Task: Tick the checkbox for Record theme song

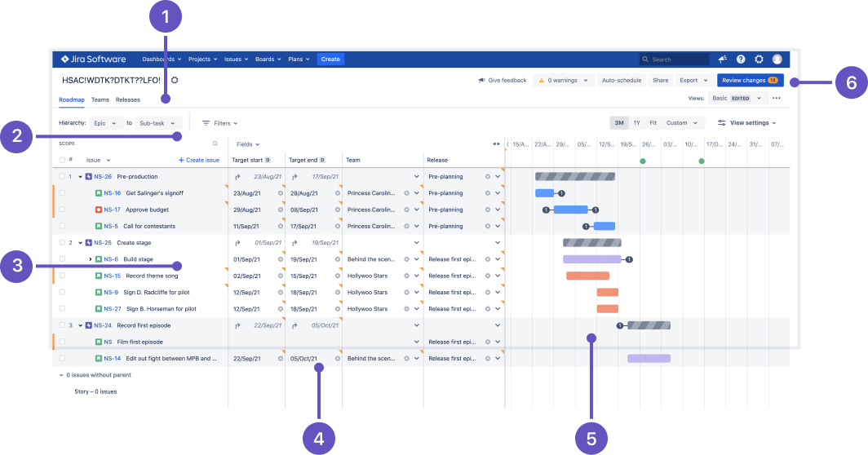Action: pyautogui.click(x=62, y=276)
